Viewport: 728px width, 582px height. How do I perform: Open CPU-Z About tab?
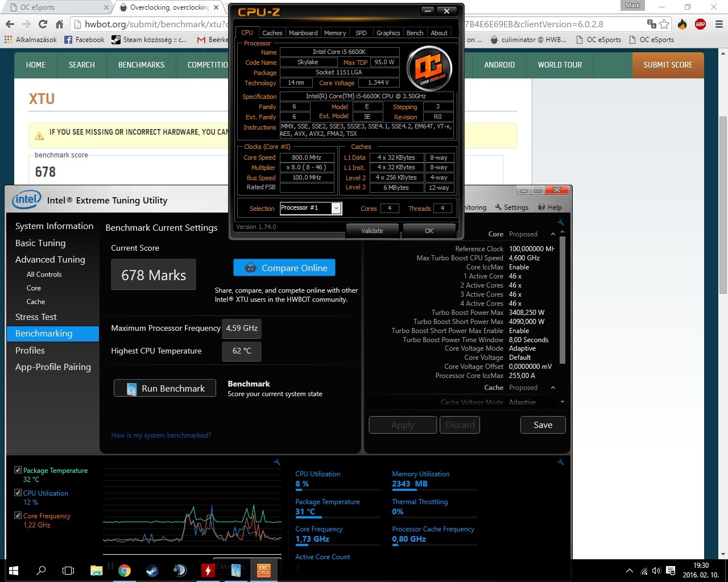pyautogui.click(x=439, y=33)
